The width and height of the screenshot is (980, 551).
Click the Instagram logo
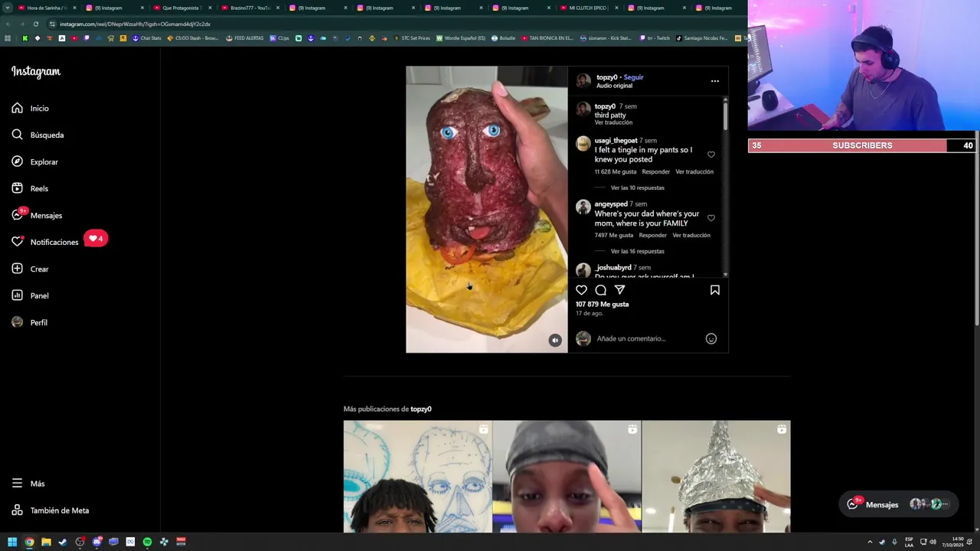pyautogui.click(x=35, y=71)
